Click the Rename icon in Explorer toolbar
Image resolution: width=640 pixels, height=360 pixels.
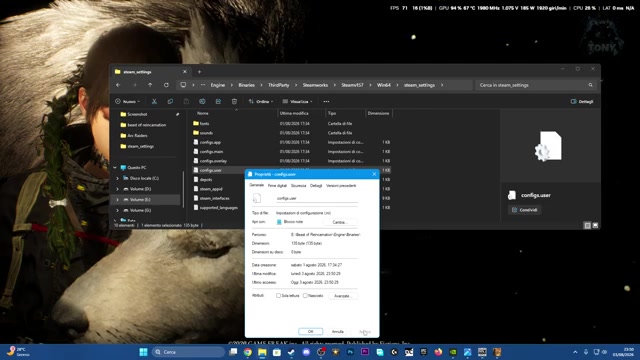click(202, 101)
